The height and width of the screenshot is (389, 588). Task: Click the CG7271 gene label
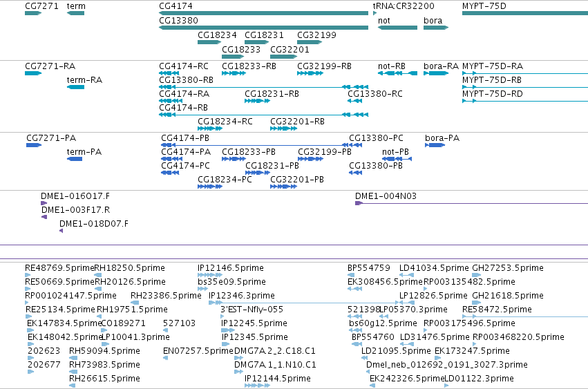pyautogui.click(x=41, y=6)
